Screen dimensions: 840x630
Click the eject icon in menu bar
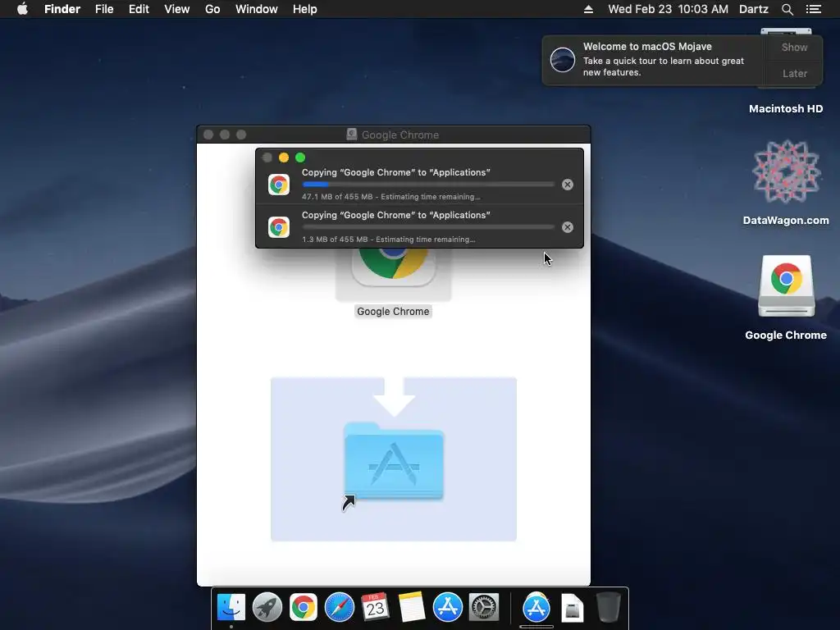coord(588,9)
